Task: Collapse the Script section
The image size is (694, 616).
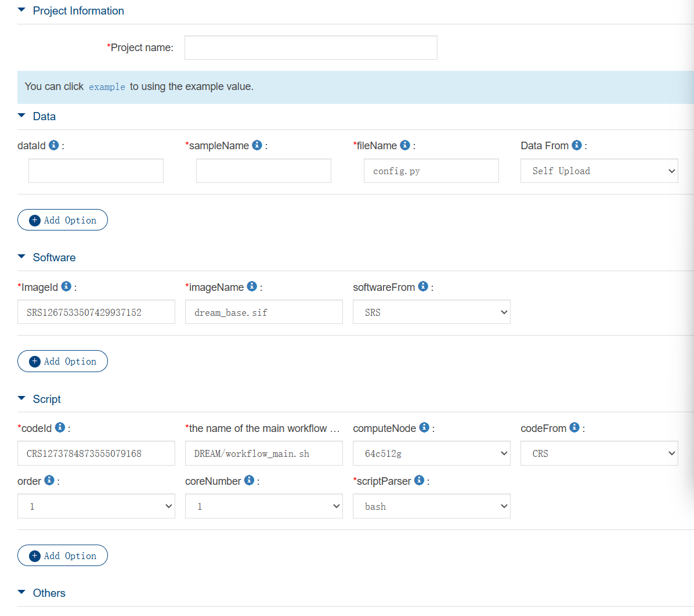Action: [x=21, y=398]
